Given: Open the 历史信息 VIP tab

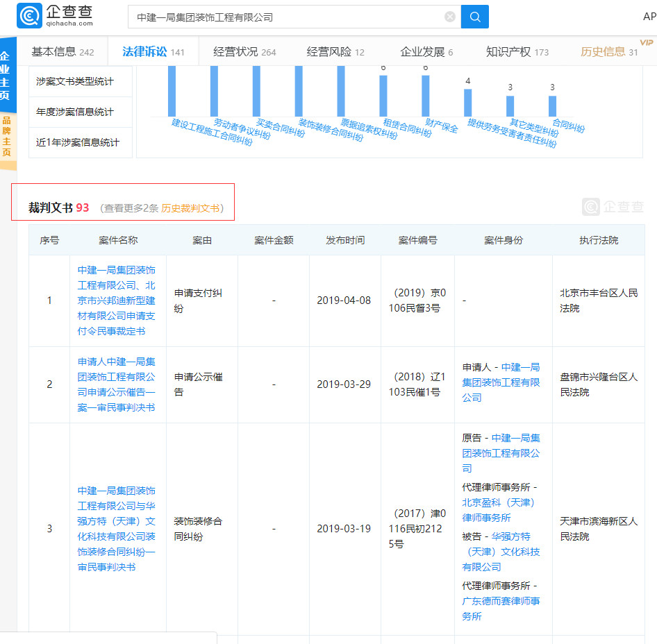Looking at the screenshot, I should (x=609, y=52).
